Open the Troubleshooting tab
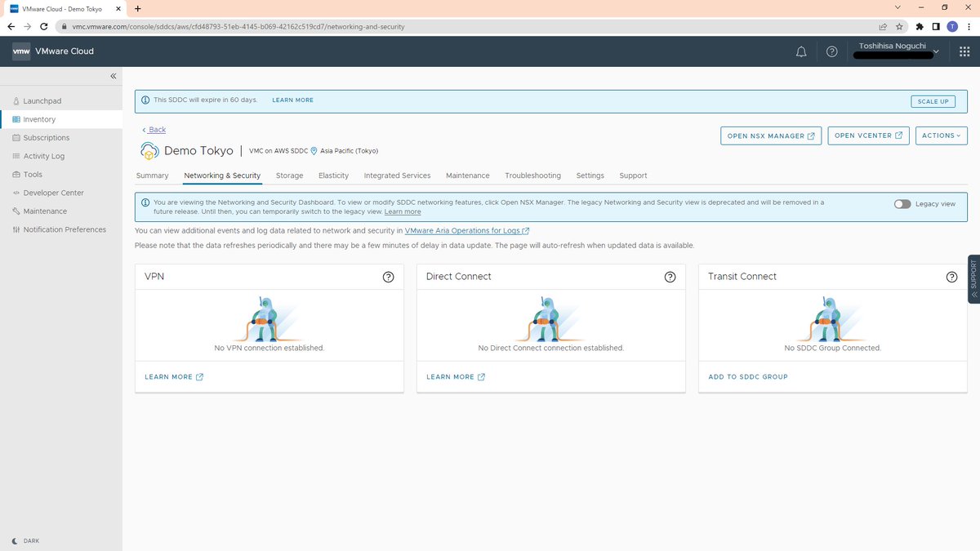The height and width of the screenshot is (551, 980). coord(532,176)
